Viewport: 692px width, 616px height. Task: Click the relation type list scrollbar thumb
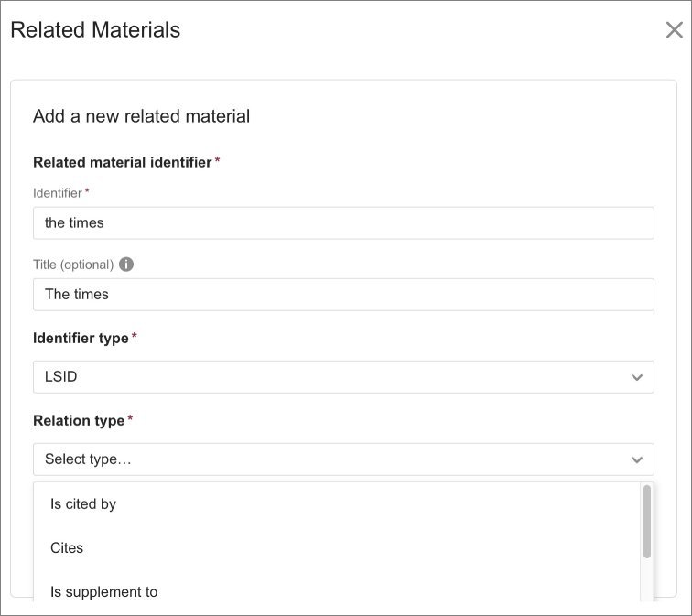pyautogui.click(x=646, y=520)
